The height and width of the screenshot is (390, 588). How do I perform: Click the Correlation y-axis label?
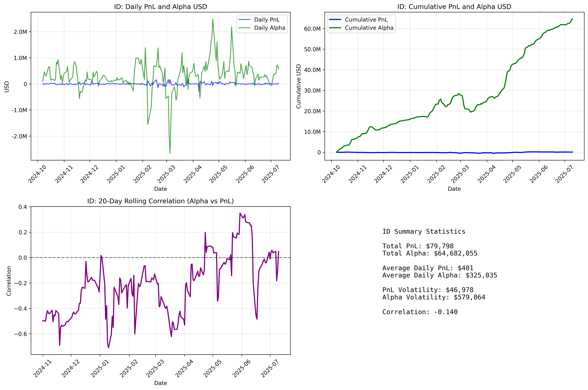[x=9, y=281]
